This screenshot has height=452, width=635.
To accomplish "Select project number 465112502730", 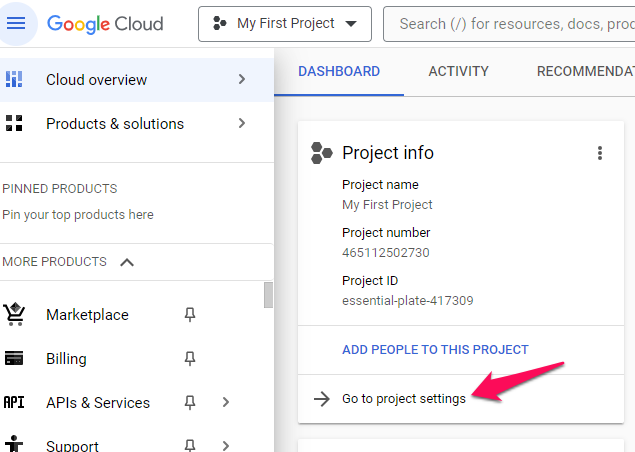I will pyautogui.click(x=386, y=253).
